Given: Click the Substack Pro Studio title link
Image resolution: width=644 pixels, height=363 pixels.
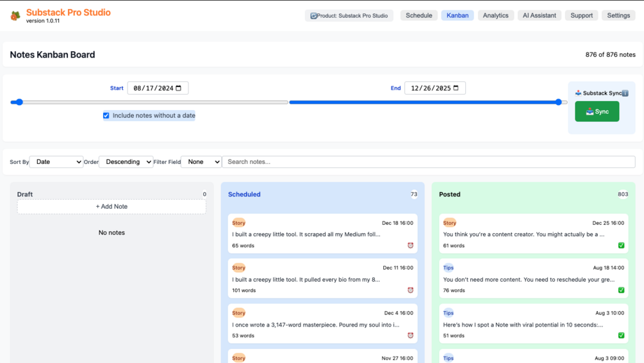Looking at the screenshot, I should point(68,12).
